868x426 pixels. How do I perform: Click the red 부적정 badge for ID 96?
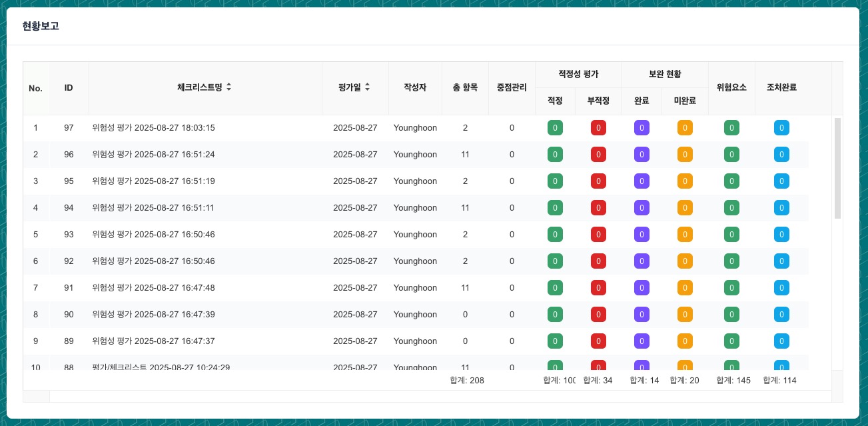598,155
